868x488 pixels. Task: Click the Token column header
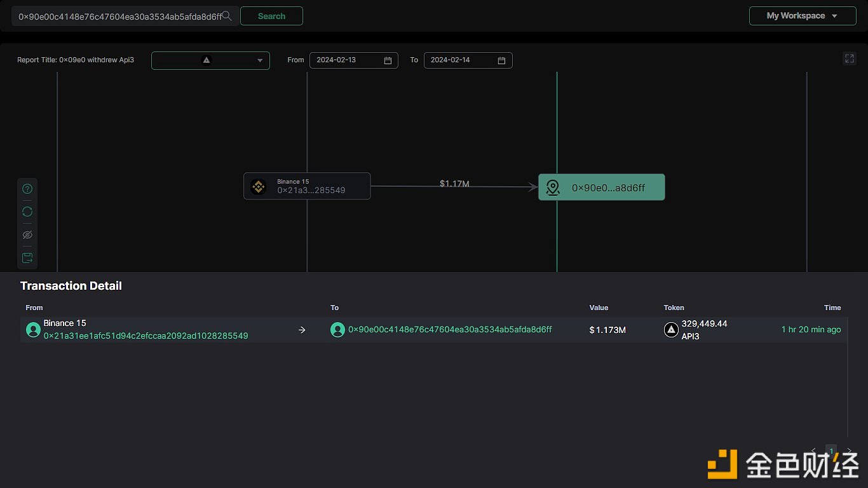(x=674, y=308)
